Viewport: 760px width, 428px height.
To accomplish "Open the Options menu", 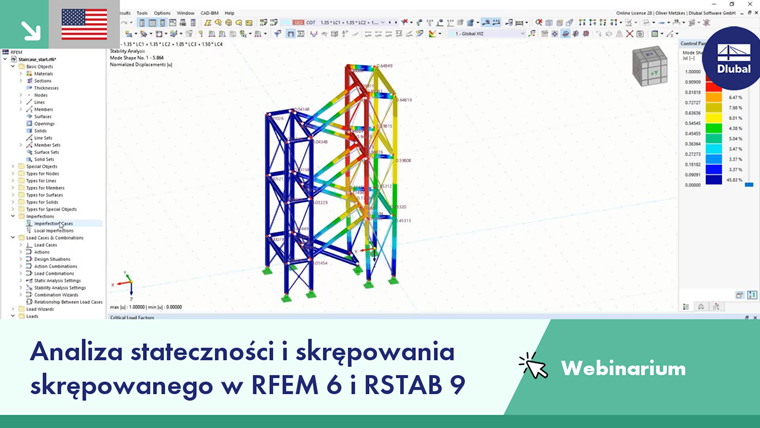I will tap(162, 13).
